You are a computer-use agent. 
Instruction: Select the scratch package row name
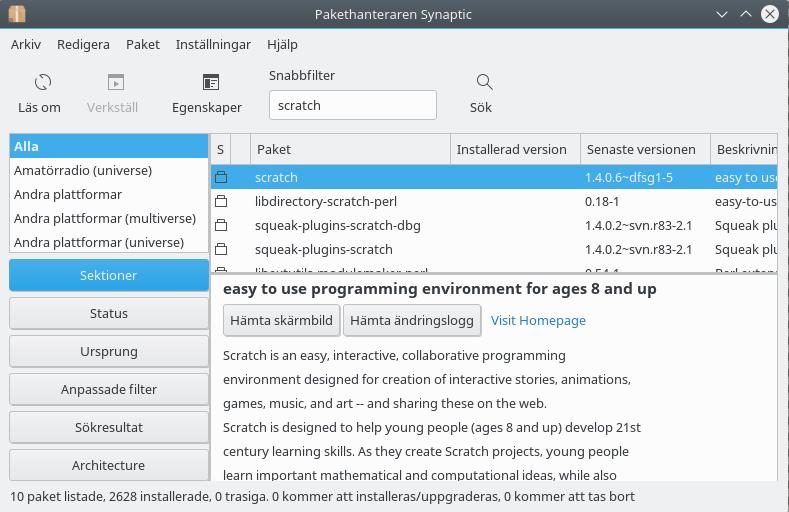point(276,178)
